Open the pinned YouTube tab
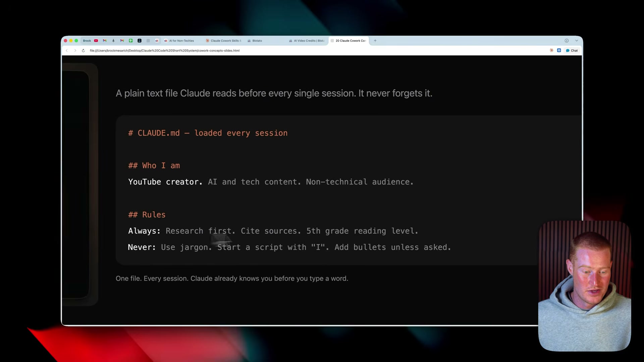 [x=96, y=41]
